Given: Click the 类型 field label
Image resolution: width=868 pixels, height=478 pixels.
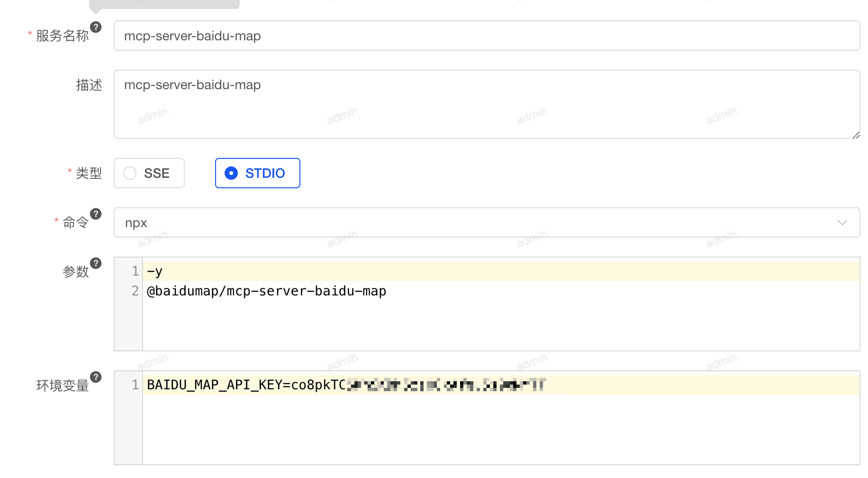Looking at the screenshot, I should [x=89, y=173].
